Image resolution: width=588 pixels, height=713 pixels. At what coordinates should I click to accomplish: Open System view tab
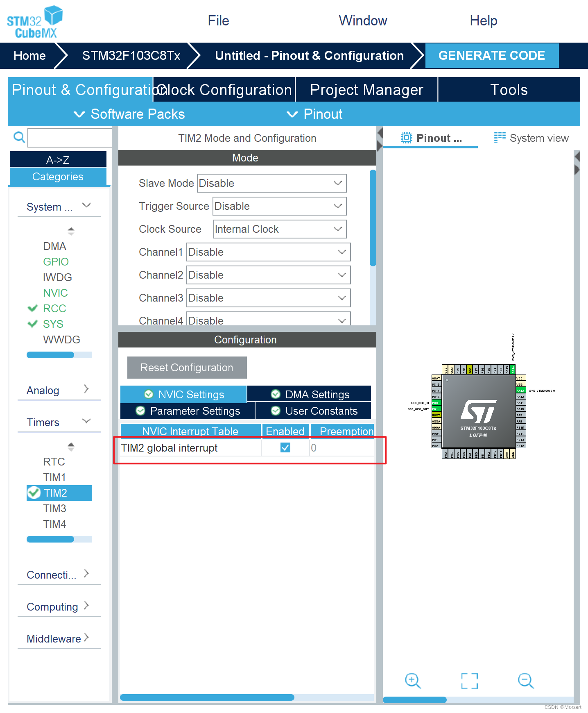(531, 138)
